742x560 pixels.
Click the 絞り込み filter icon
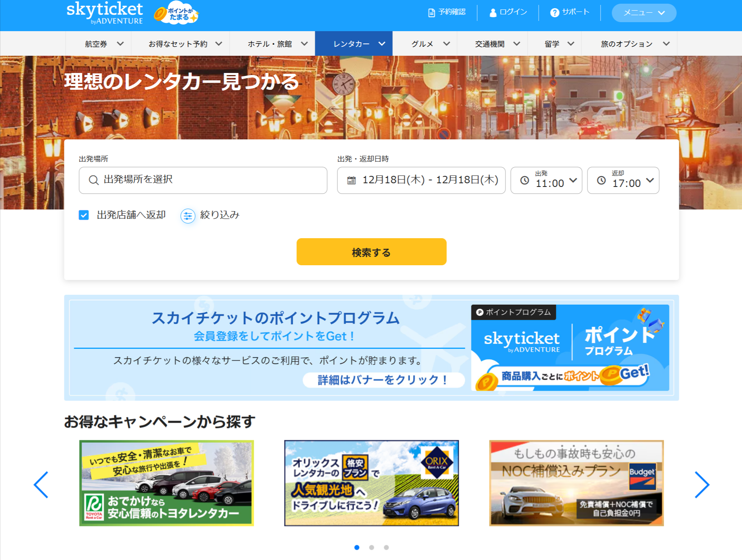pyautogui.click(x=188, y=216)
